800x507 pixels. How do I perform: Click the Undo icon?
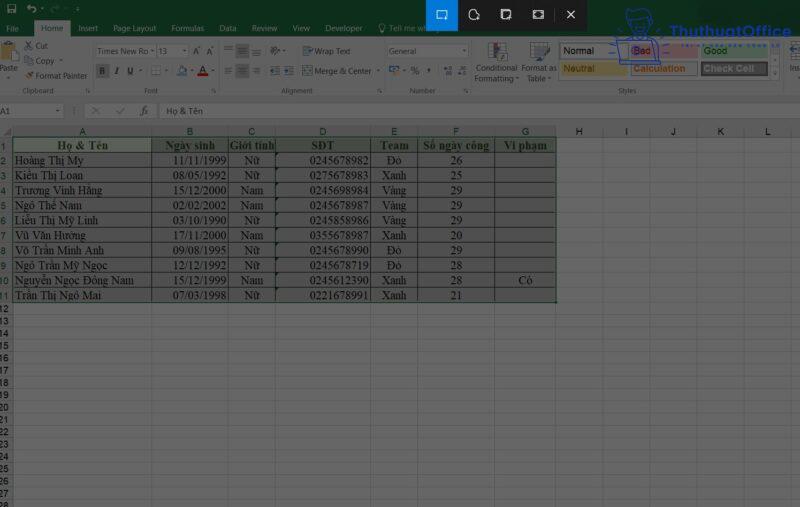click(32, 8)
